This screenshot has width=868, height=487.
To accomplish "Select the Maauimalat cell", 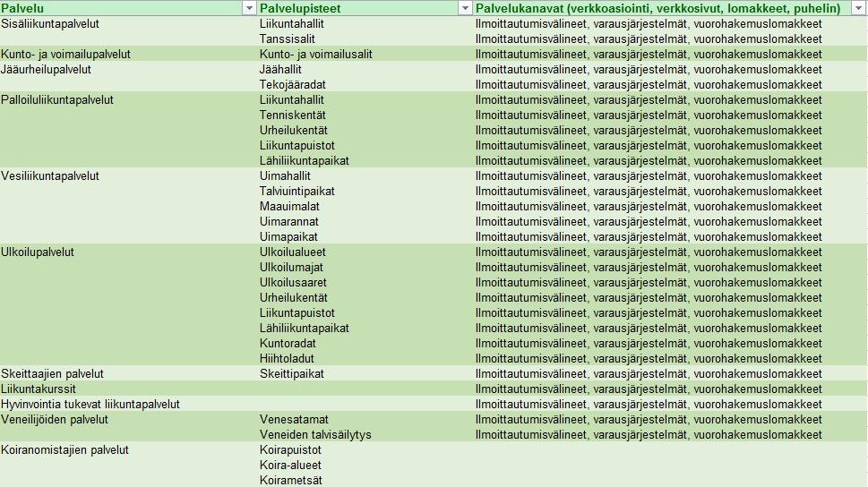I will pos(365,207).
